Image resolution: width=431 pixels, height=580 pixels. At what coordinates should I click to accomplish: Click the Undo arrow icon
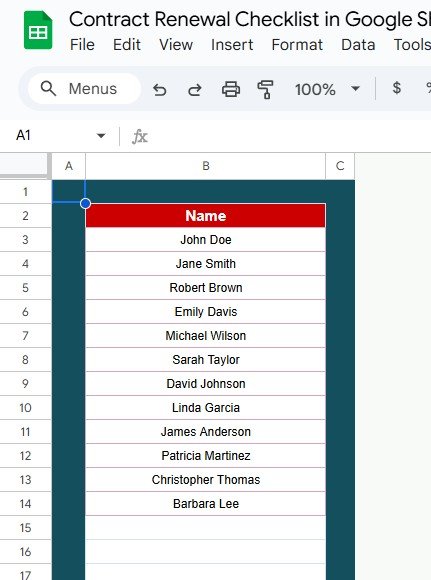(x=159, y=89)
